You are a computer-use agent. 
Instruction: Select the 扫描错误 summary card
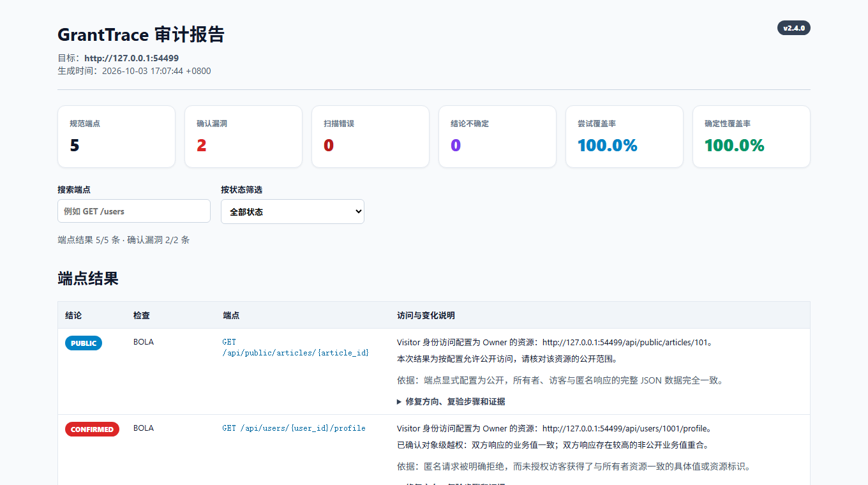coord(370,137)
